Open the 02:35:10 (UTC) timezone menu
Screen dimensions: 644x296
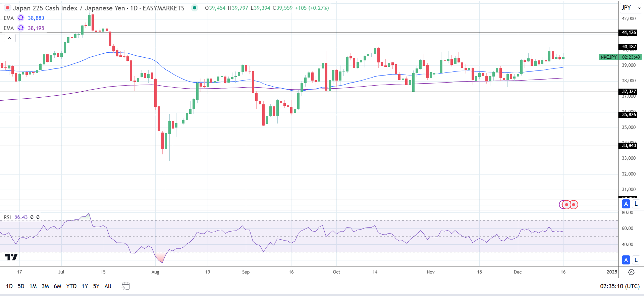pos(620,286)
